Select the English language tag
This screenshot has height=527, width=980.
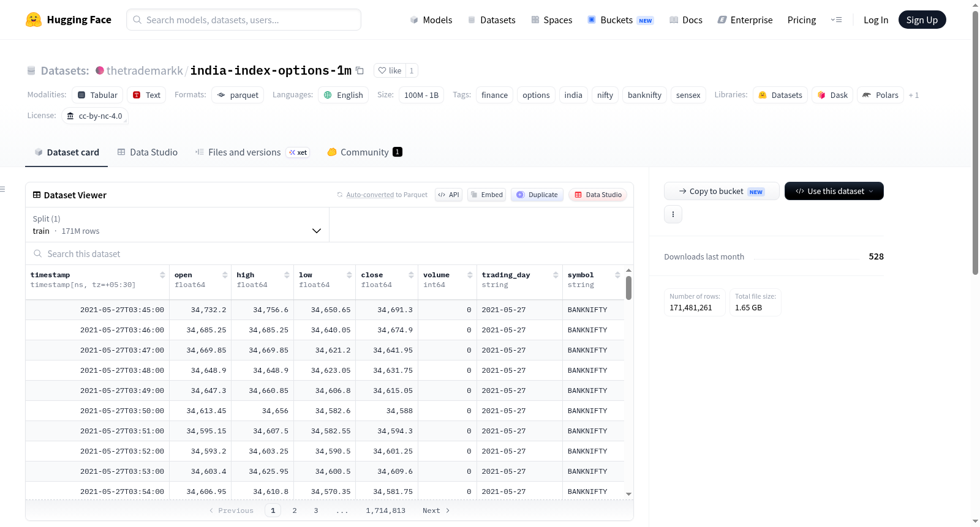[x=343, y=95]
